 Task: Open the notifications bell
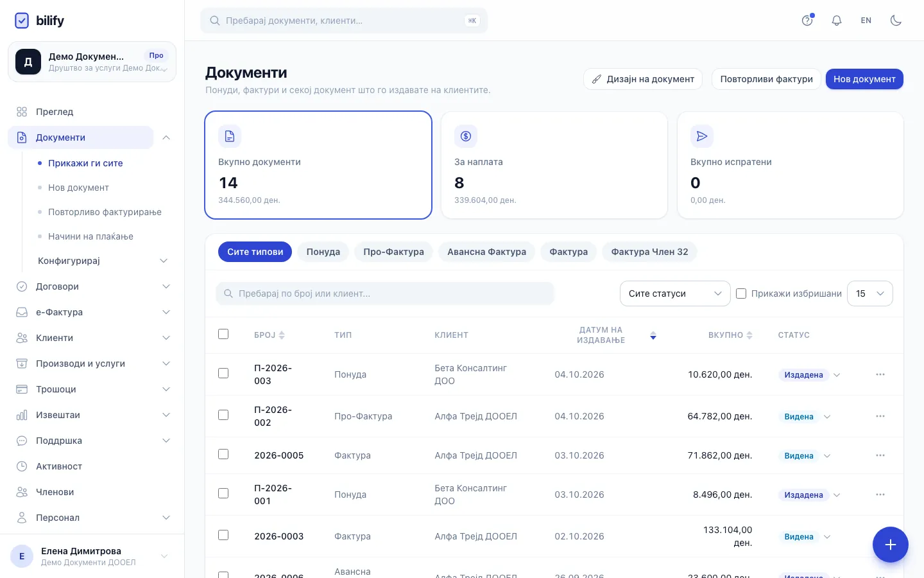click(x=837, y=21)
